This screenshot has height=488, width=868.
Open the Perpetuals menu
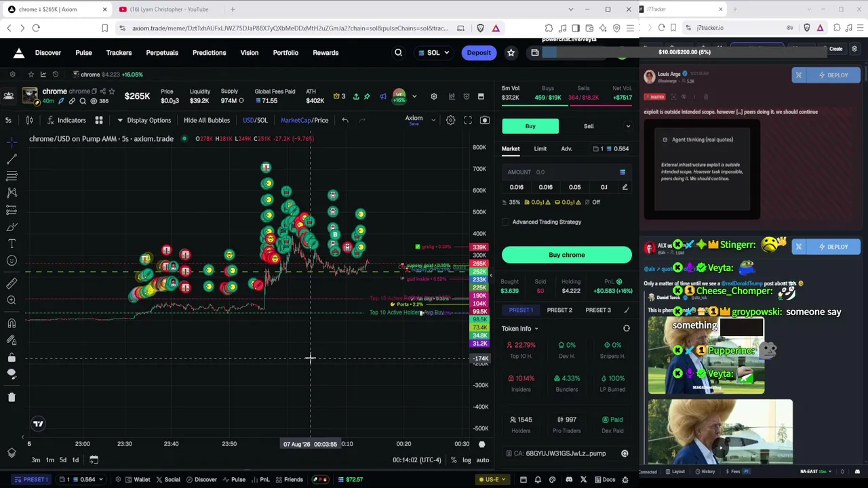162,53
